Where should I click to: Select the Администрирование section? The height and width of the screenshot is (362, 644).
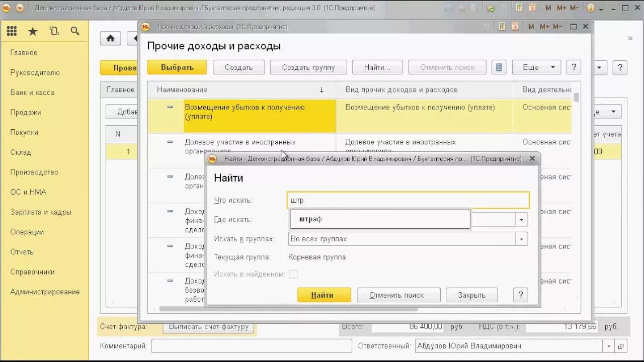(x=45, y=292)
